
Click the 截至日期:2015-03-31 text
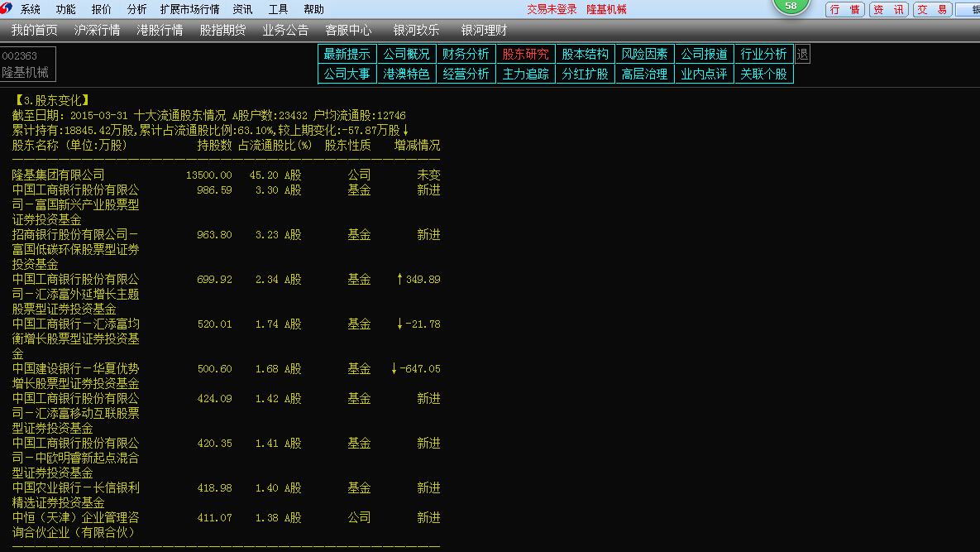click(70, 116)
